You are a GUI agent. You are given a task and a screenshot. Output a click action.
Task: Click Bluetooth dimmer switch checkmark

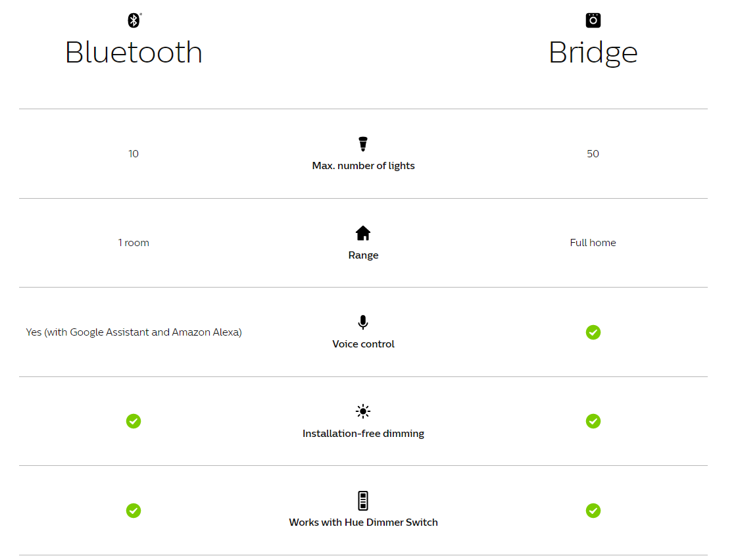click(134, 511)
